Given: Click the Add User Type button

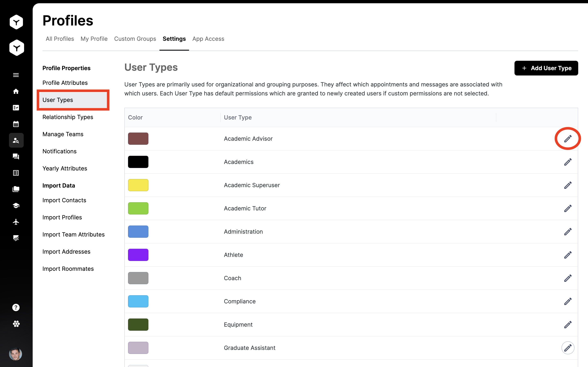Looking at the screenshot, I should [546, 68].
